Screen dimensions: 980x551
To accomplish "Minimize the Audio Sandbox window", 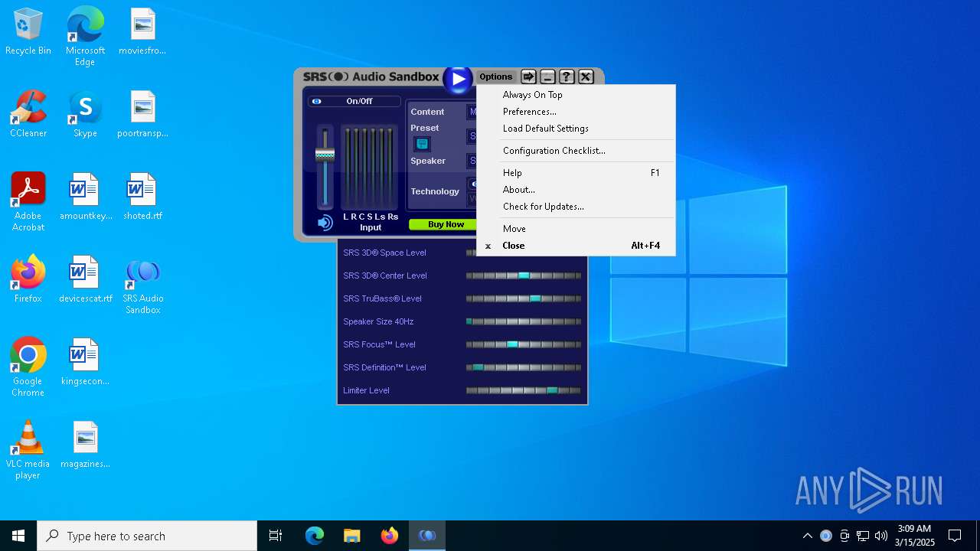I will [x=547, y=77].
